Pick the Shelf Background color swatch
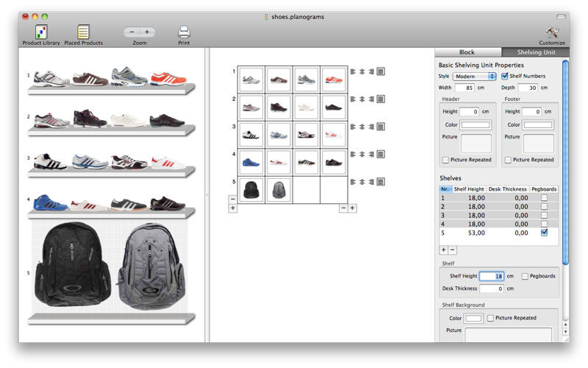The height and width of the screenshot is (368, 588). pyautogui.click(x=473, y=319)
